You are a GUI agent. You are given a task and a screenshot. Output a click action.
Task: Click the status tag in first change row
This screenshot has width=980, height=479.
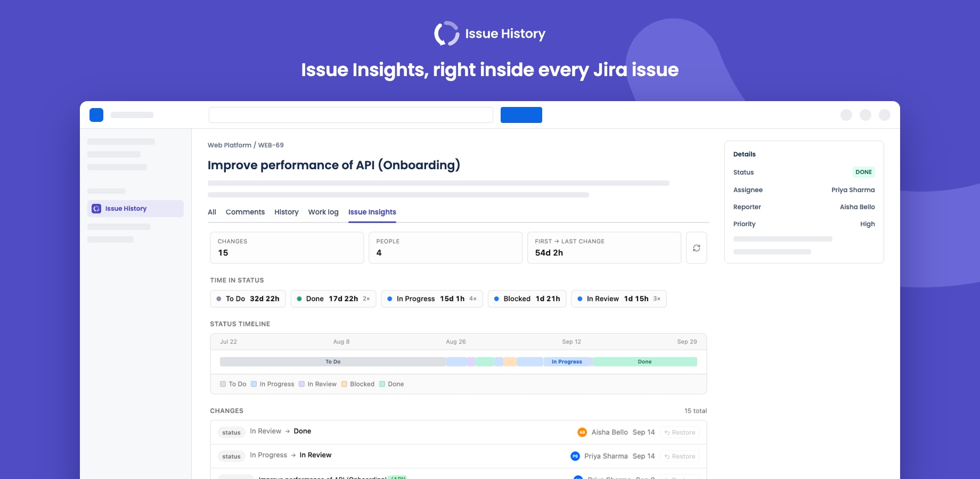pyautogui.click(x=231, y=432)
